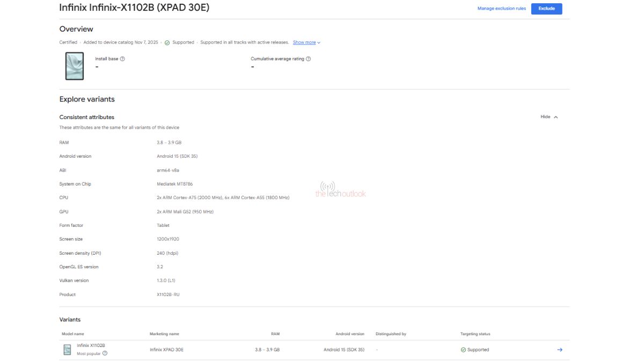Click the Install base help icon
644x362 pixels.
123,59
